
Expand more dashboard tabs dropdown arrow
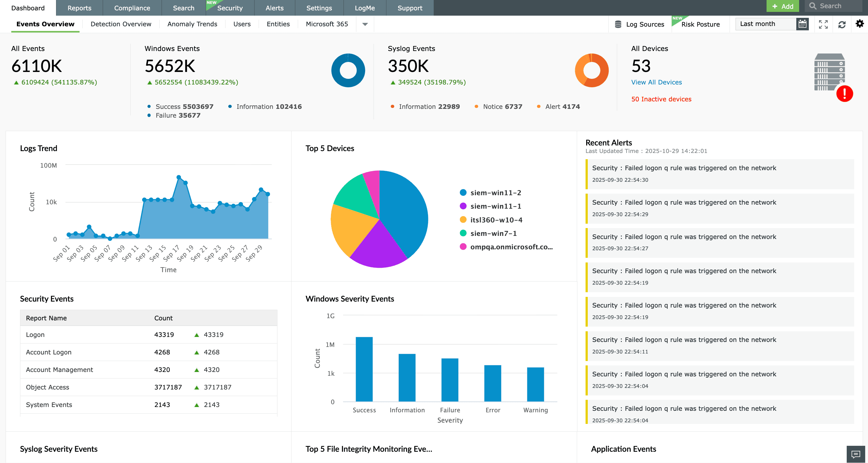365,24
